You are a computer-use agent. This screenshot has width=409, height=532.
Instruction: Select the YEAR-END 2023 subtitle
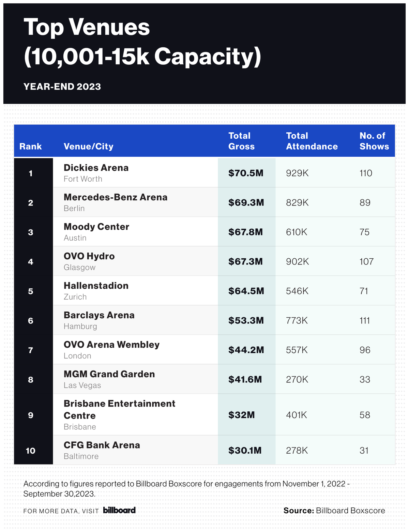click(x=62, y=87)
